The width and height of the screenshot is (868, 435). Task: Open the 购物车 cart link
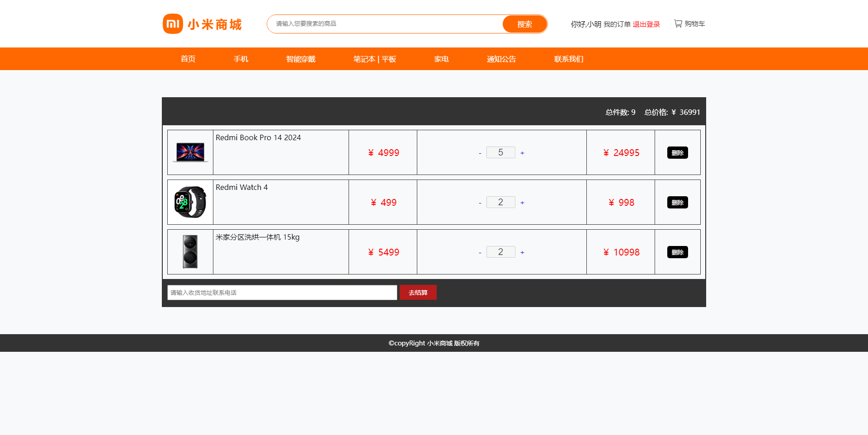tap(694, 24)
